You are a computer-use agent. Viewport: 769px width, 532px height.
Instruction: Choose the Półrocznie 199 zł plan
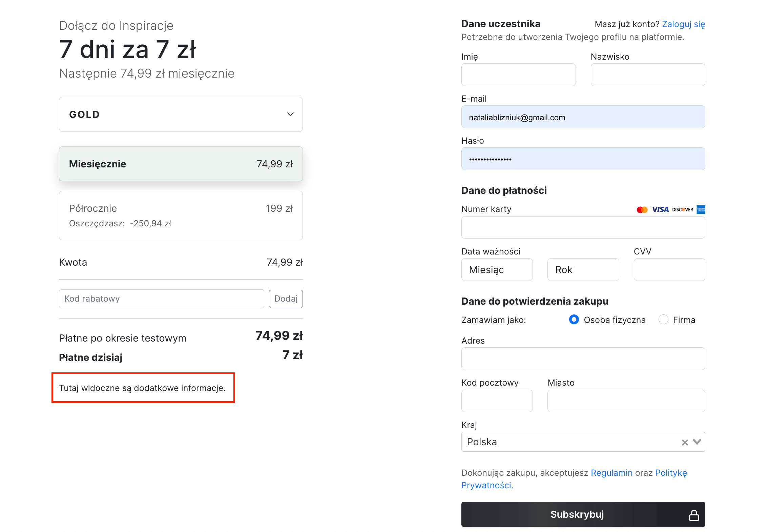[181, 216]
